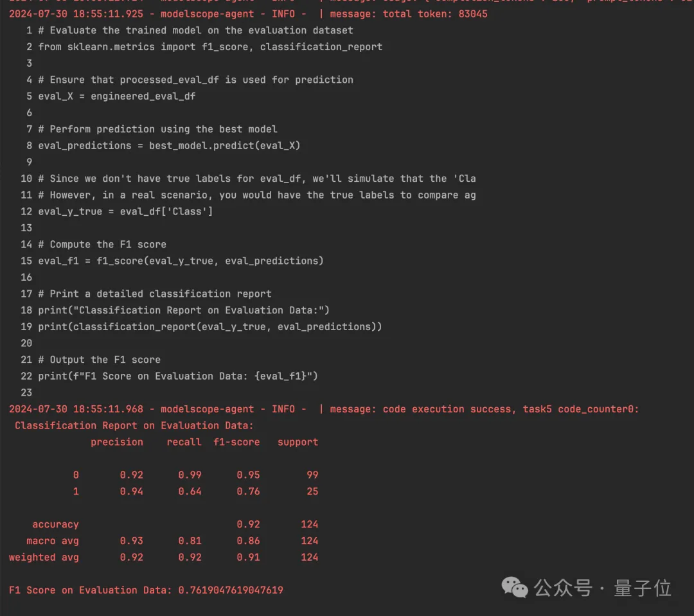The width and height of the screenshot is (694, 616).
Task: Click line number 3 in the gutter
Action: pyautogui.click(x=29, y=64)
